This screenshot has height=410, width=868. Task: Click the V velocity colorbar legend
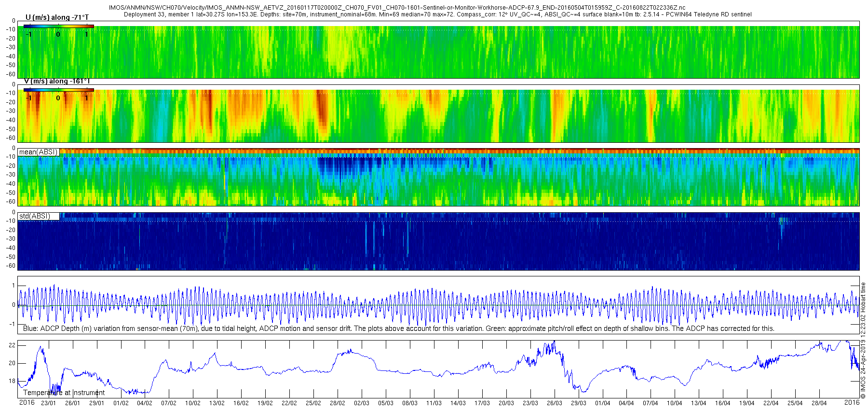point(59,90)
